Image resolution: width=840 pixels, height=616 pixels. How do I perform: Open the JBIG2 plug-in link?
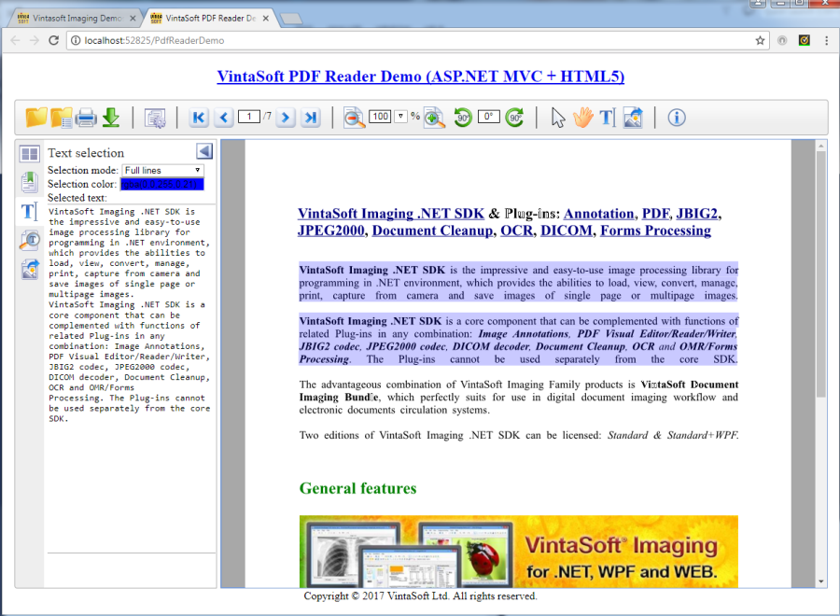click(x=696, y=214)
